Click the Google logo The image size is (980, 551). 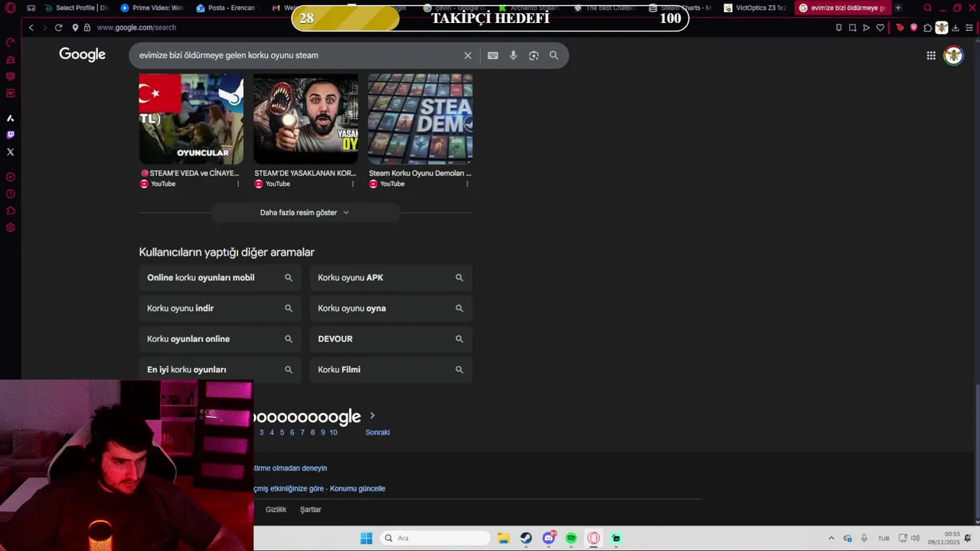(82, 54)
